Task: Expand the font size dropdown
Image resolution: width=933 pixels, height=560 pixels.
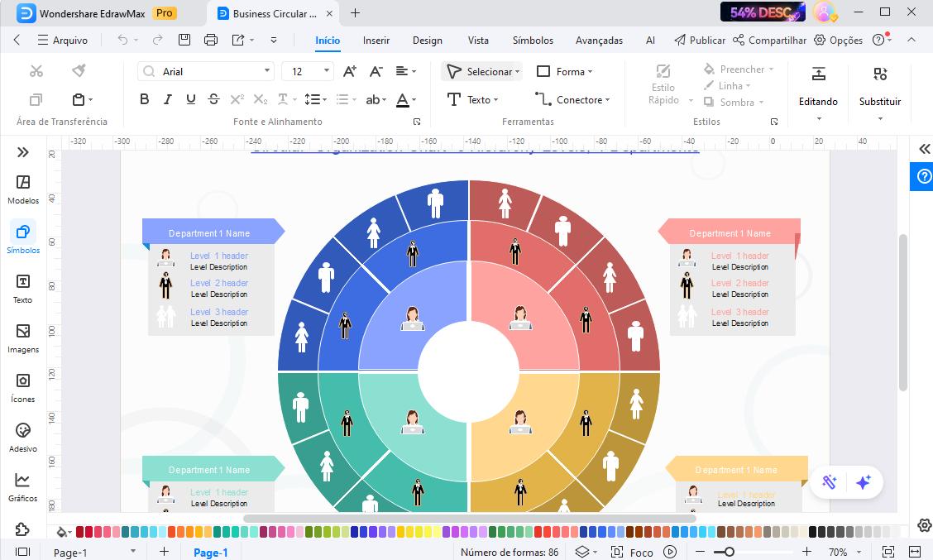Action: pos(327,72)
